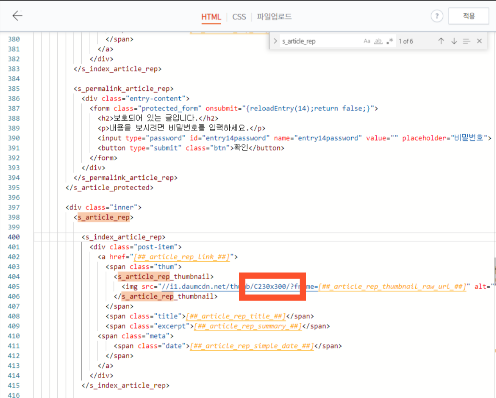
Task: Close the find widget
Action: [x=479, y=41]
